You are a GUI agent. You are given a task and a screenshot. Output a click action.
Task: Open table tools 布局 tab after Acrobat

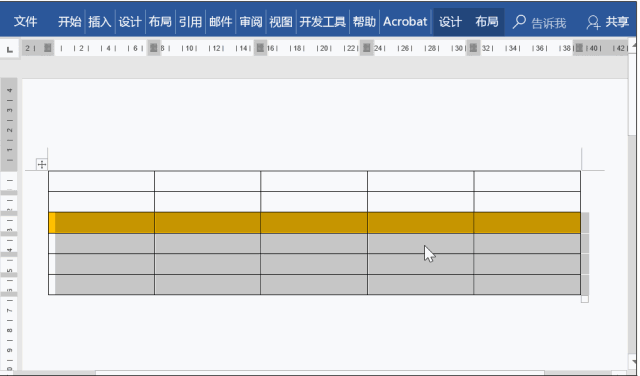(487, 22)
